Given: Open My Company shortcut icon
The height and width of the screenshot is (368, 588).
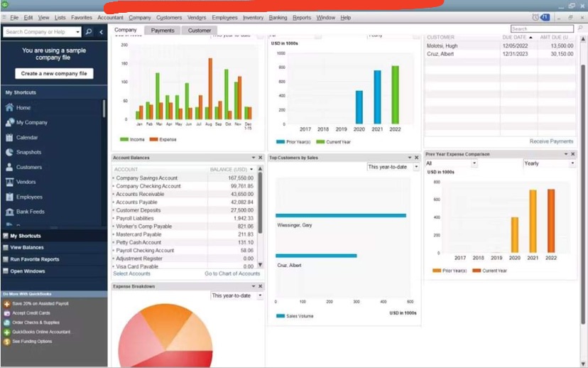Looking at the screenshot, I should pos(10,122).
